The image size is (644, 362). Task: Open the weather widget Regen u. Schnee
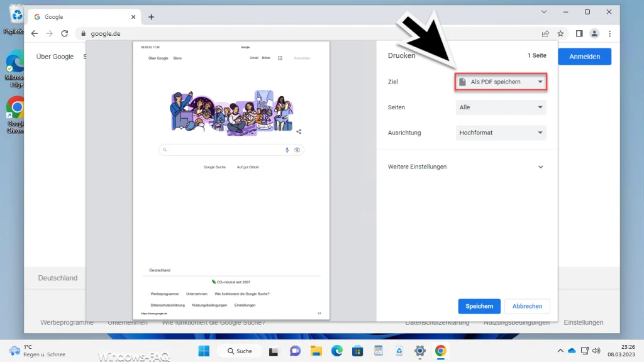[37, 351]
